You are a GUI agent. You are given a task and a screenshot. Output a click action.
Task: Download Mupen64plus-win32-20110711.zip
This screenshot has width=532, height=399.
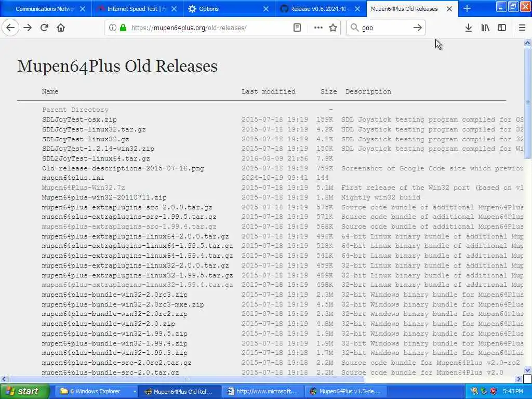point(104,197)
